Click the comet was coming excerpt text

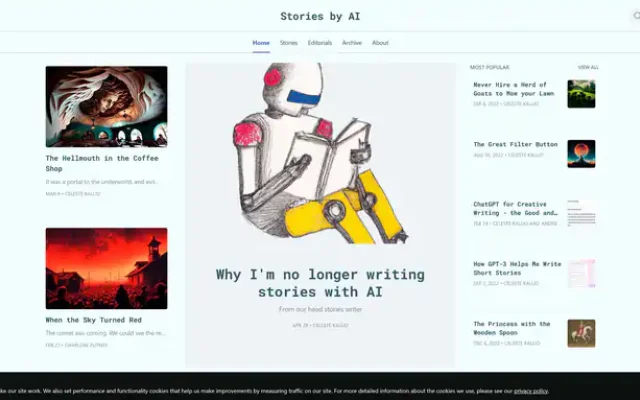coord(106,333)
